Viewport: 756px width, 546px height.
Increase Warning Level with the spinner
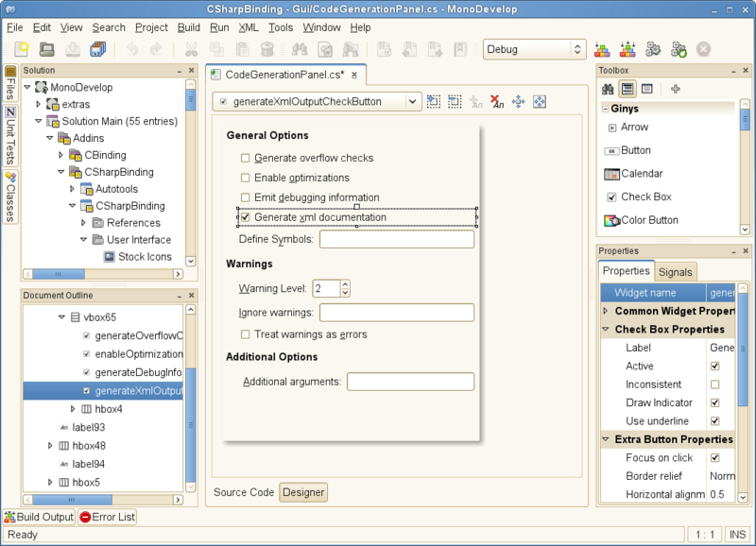pos(347,284)
